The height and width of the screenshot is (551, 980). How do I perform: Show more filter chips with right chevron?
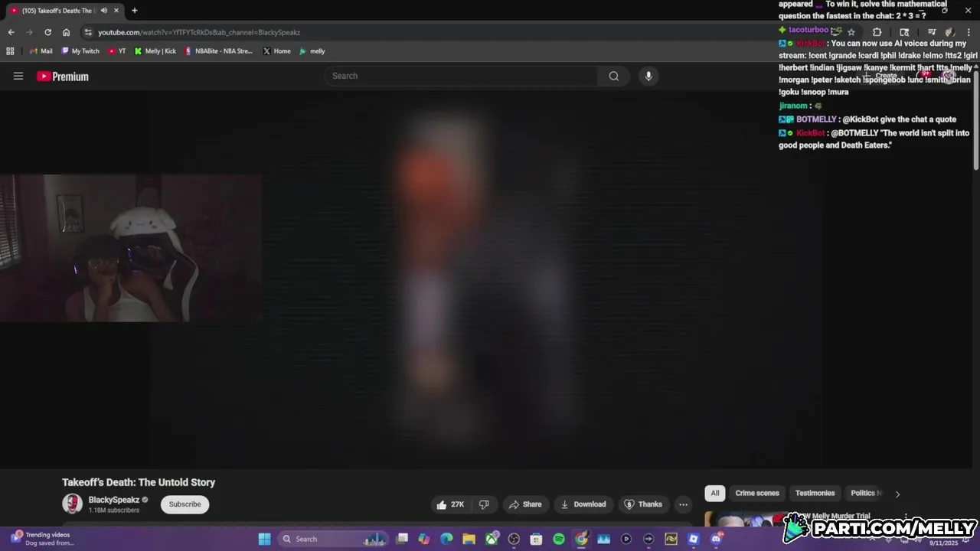click(x=897, y=494)
